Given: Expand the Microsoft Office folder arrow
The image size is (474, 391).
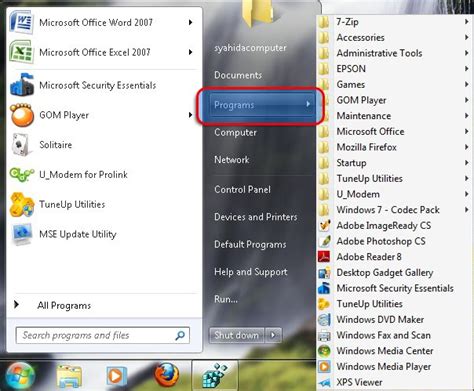Looking at the screenshot, I should pos(467,131).
